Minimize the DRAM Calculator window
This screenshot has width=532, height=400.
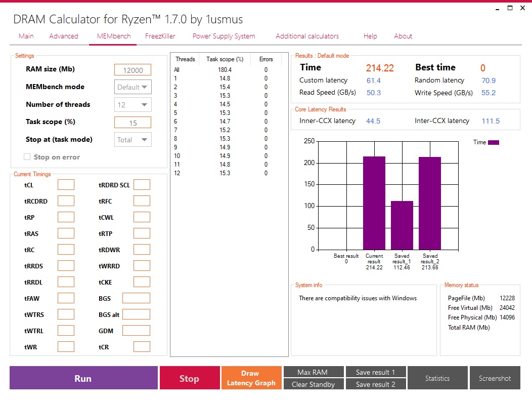498,8
